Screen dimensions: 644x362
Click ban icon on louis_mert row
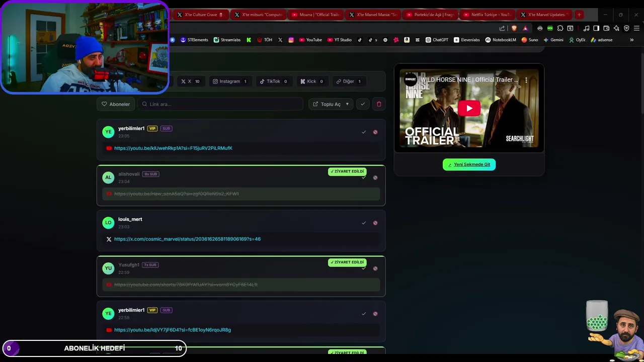pyautogui.click(x=375, y=223)
